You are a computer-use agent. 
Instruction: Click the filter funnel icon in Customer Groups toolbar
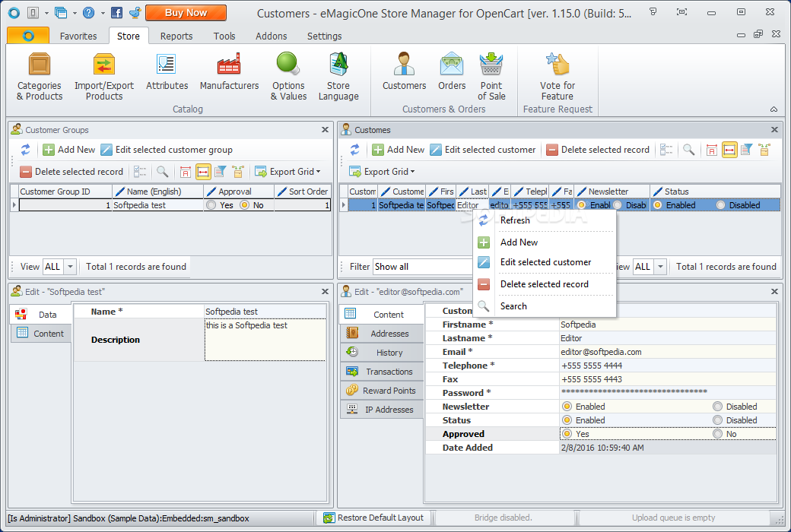(221, 172)
